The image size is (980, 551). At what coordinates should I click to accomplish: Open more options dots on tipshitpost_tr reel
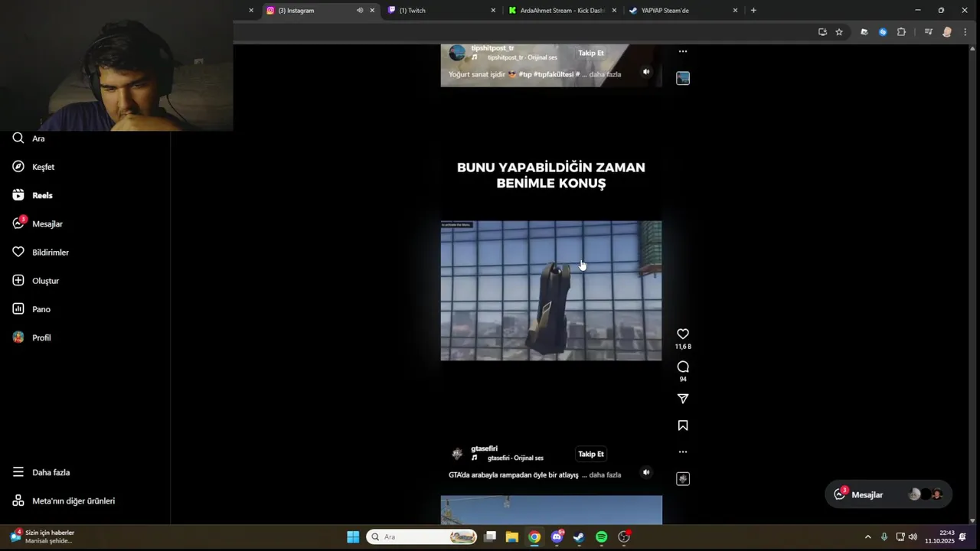click(x=683, y=51)
